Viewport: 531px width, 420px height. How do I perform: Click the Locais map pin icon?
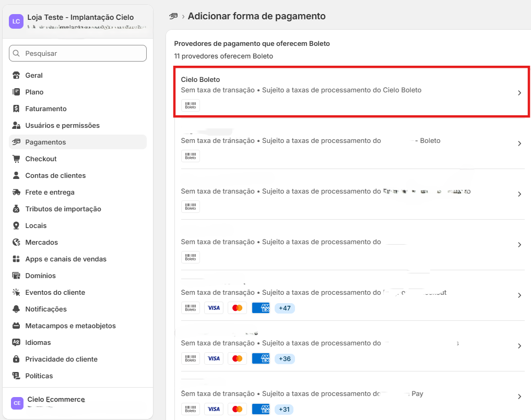tap(16, 225)
